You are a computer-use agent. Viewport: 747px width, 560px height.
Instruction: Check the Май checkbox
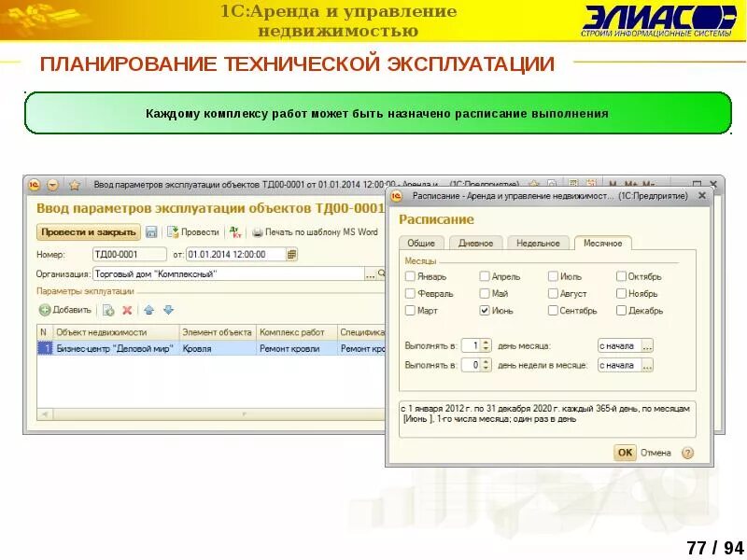click(484, 293)
